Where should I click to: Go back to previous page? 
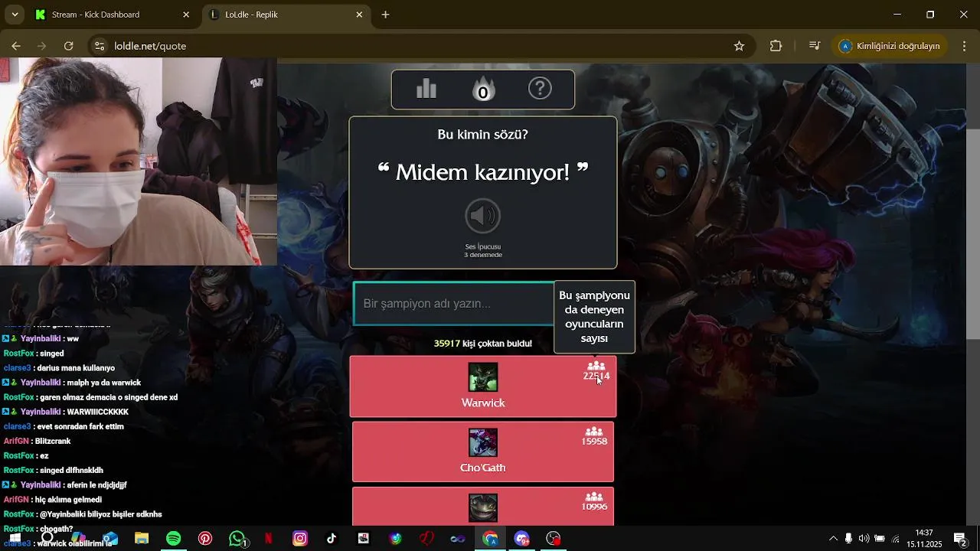click(16, 46)
